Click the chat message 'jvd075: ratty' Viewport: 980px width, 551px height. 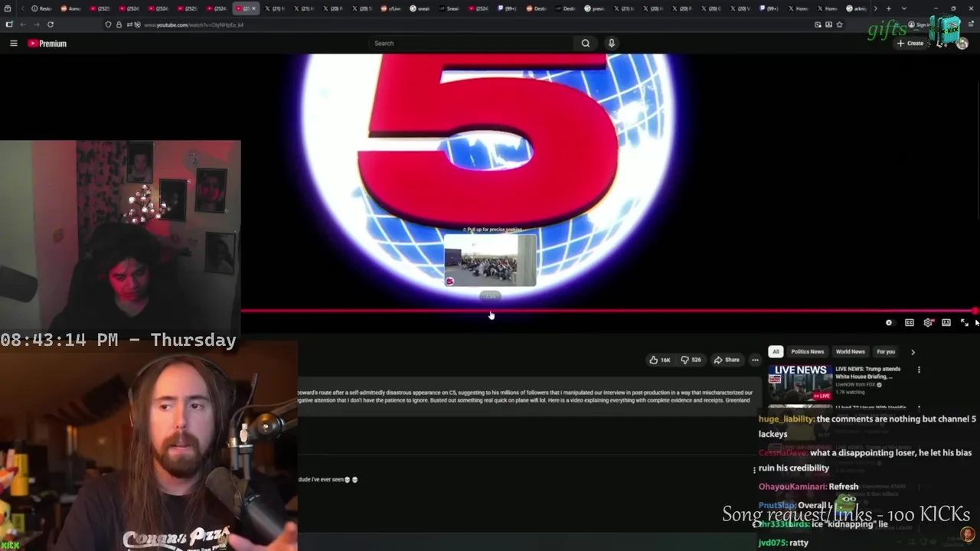tap(783, 543)
